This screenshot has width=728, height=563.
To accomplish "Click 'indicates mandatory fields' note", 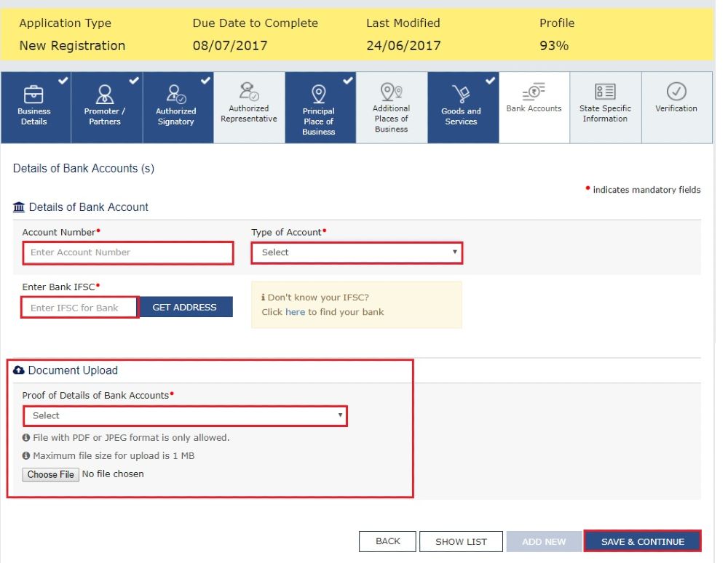I will coord(646,190).
